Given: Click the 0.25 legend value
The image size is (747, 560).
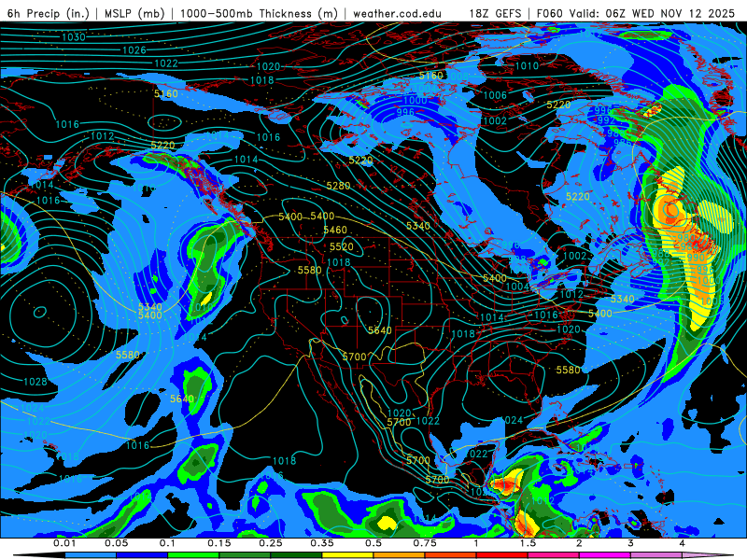Looking at the screenshot, I should coord(271,543).
